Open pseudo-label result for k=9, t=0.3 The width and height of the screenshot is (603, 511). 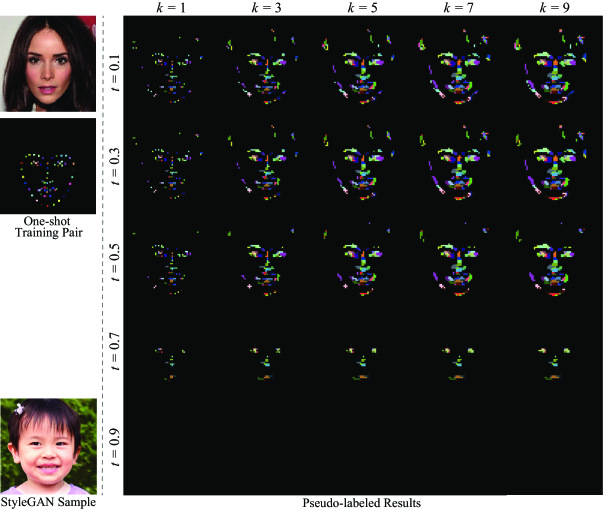[555, 160]
